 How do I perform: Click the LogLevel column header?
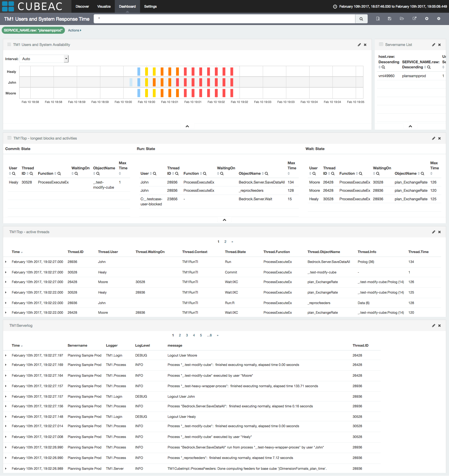(x=143, y=346)
